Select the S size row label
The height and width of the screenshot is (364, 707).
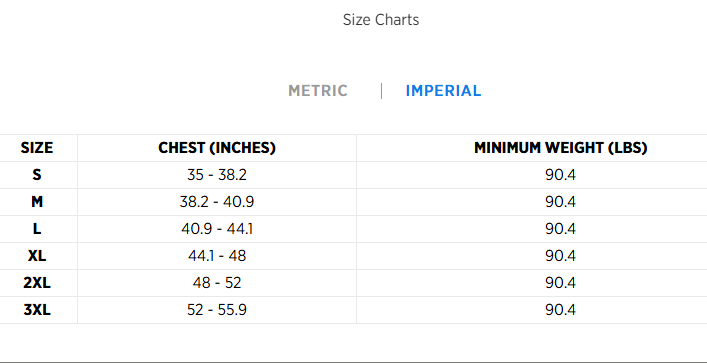pos(37,175)
